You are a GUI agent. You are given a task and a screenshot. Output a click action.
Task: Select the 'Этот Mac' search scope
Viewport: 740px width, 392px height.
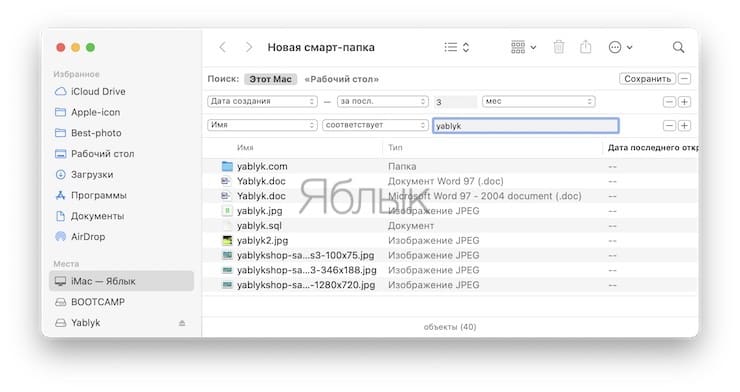click(x=270, y=79)
